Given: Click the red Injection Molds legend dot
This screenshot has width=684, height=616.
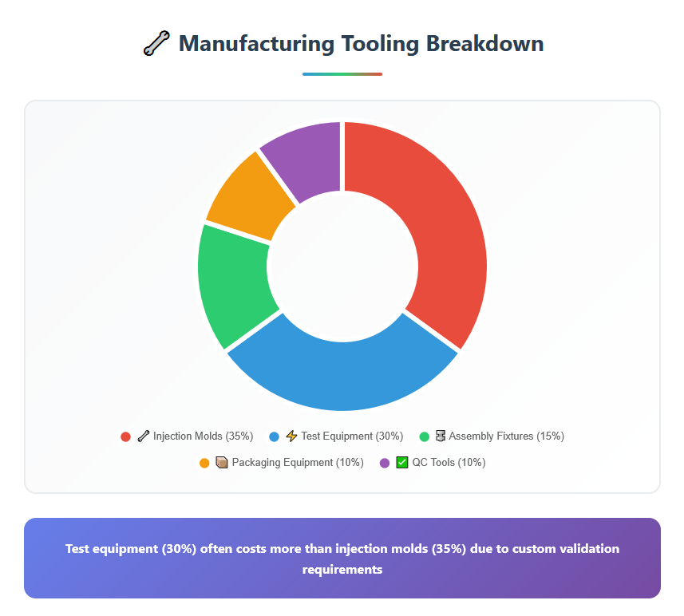Looking at the screenshot, I should [x=125, y=436].
